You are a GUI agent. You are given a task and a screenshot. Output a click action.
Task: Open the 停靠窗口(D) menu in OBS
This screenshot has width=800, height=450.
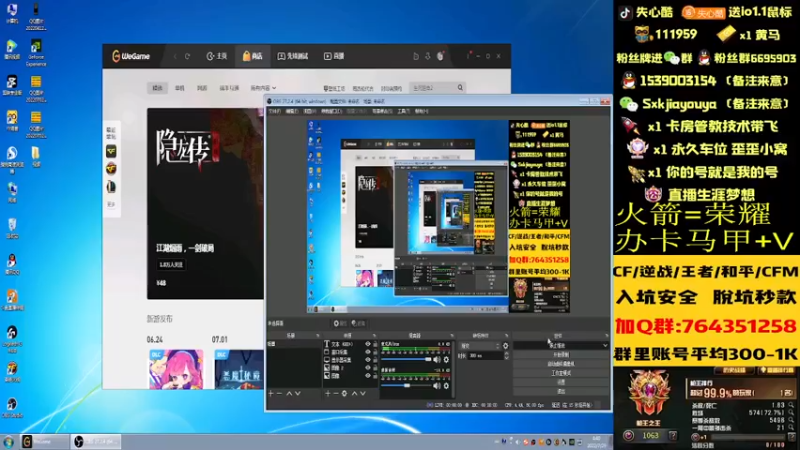(x=331, y=111)
